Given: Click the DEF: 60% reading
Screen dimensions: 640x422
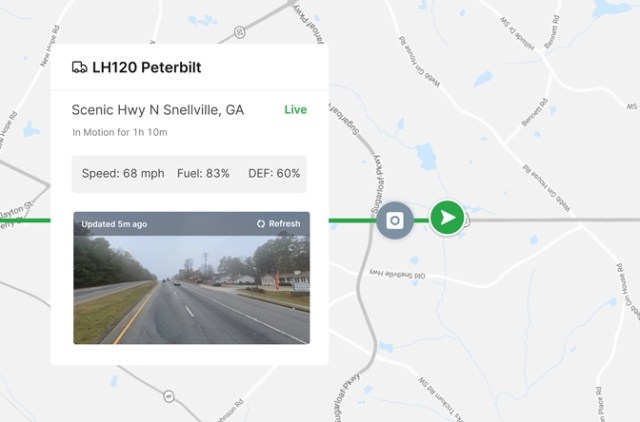Looking at the screenshot, I should [x=274, y=173].
